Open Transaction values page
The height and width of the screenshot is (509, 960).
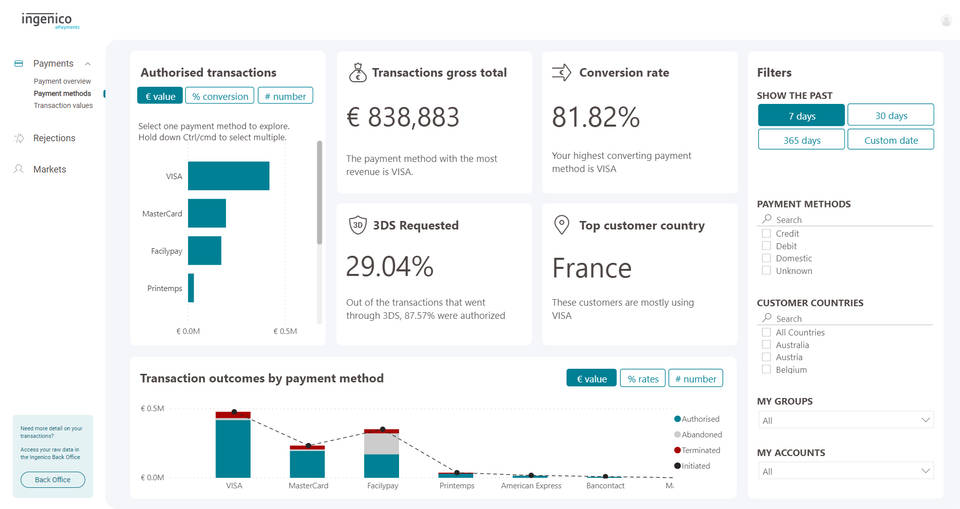(x=63, y=105)
